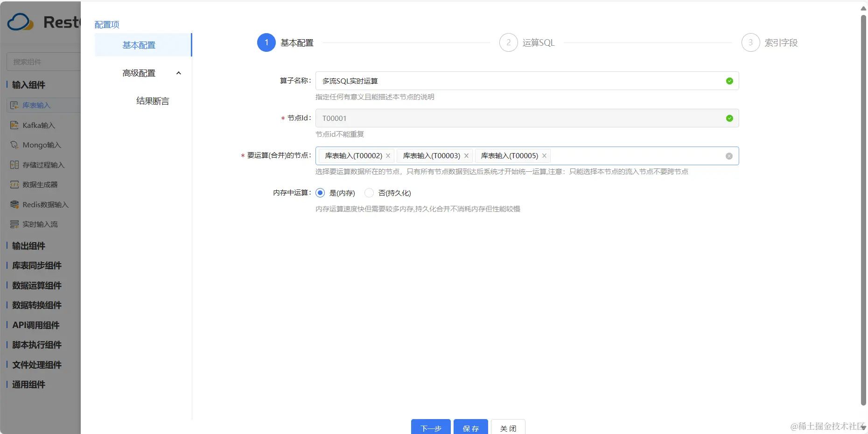Select the 是(内存) radio option
The width and height of the screenshot is (868, 434).
coord(320,193)
